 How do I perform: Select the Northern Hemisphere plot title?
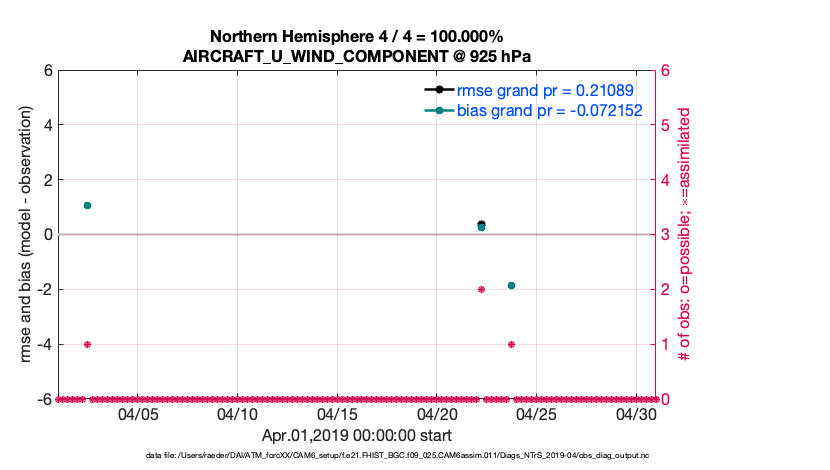click(356, 36)
